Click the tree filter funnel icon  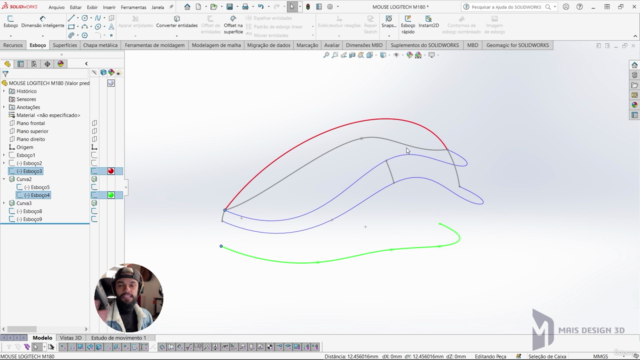(5, 74)
